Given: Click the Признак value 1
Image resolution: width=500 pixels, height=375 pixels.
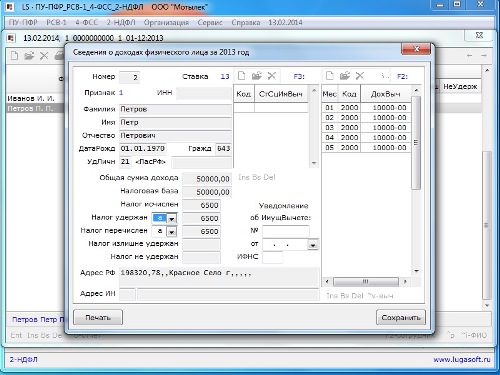Looking at the screenshot, I should 121,93.
